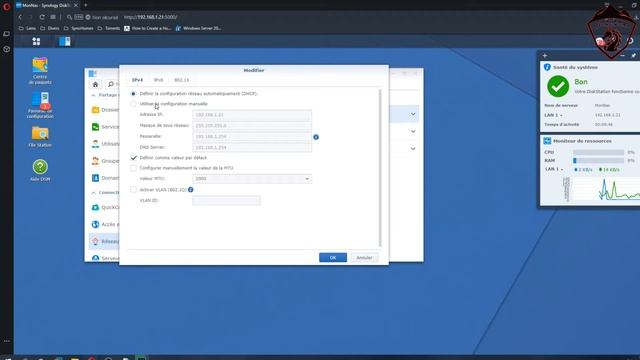
Task: Open Opera sidebar cube icon
Action: (x=7, y=49)
